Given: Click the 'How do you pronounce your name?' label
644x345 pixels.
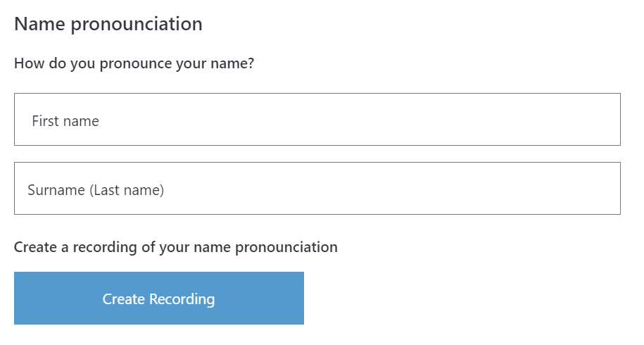Looking at the screenshot, I should [x=134, y=63].
